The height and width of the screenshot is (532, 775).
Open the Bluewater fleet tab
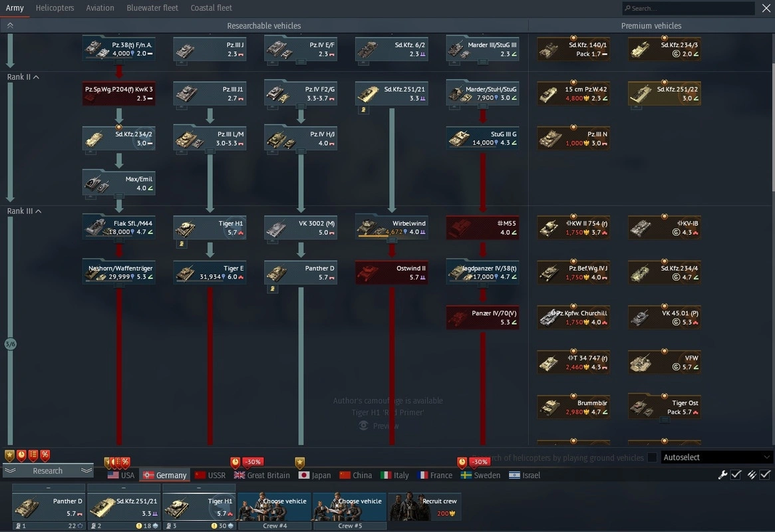tap(152, 8)
